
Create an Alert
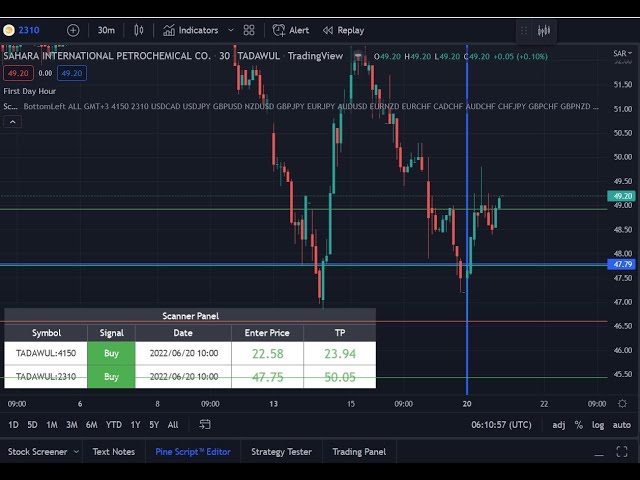(x=291, y=30)
